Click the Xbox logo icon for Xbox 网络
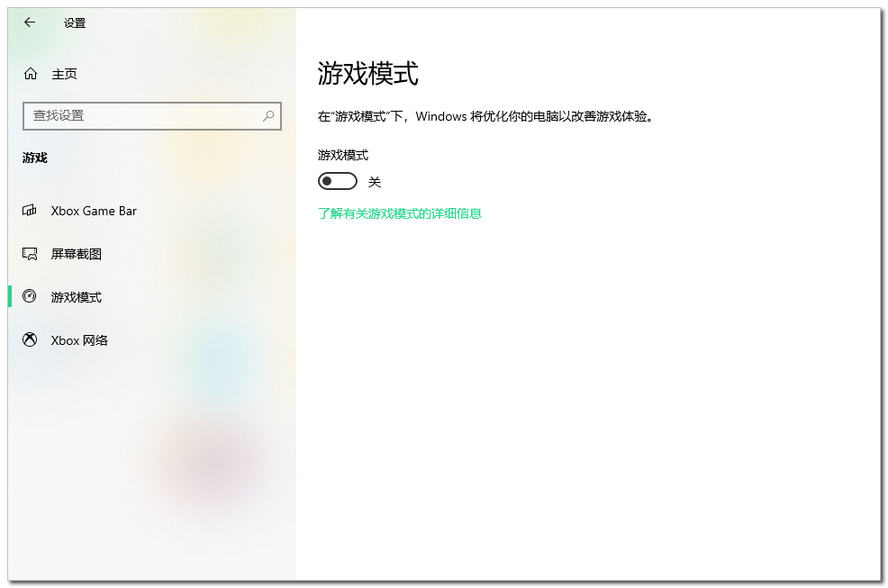 click(30, 340)
